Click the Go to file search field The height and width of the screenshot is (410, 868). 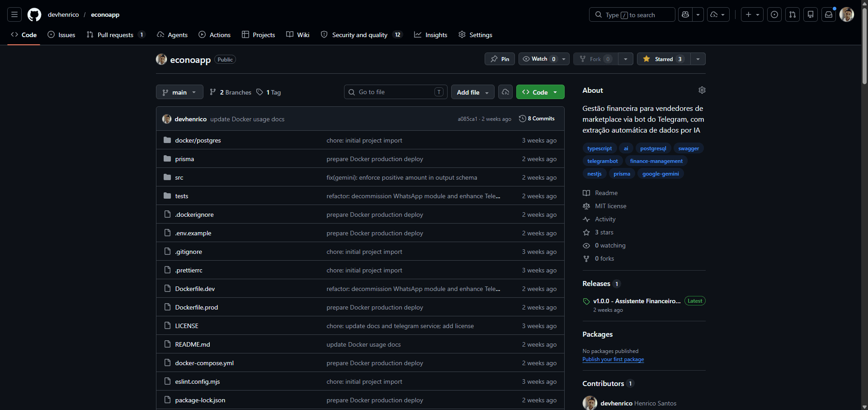(396, 92)
